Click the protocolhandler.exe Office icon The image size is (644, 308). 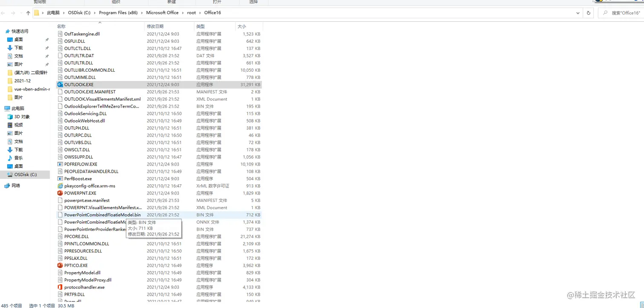click(x=60, y=287)
